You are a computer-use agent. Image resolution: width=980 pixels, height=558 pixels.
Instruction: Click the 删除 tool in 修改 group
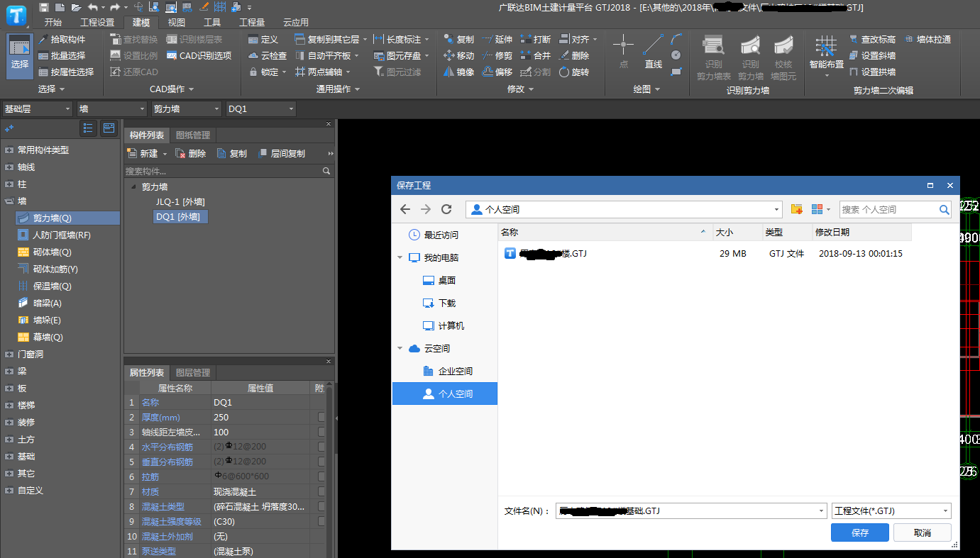click(x=573, y=55)
